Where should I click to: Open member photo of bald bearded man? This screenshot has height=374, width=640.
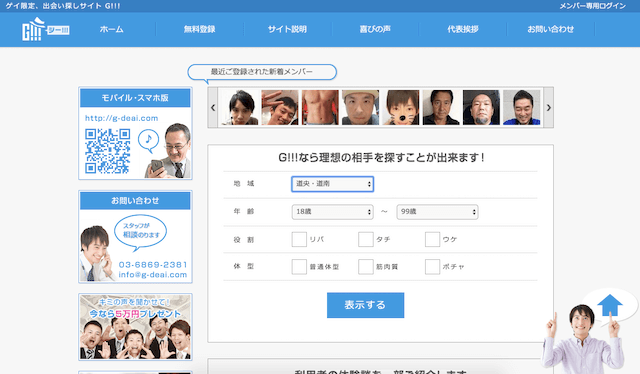481,107
